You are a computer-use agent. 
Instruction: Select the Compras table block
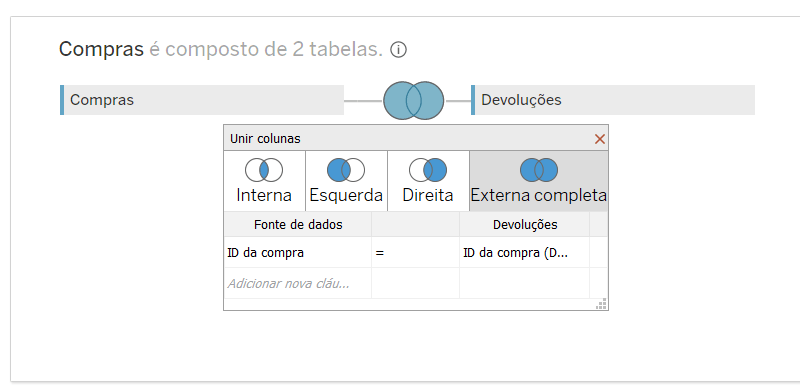tap(202, 100)
